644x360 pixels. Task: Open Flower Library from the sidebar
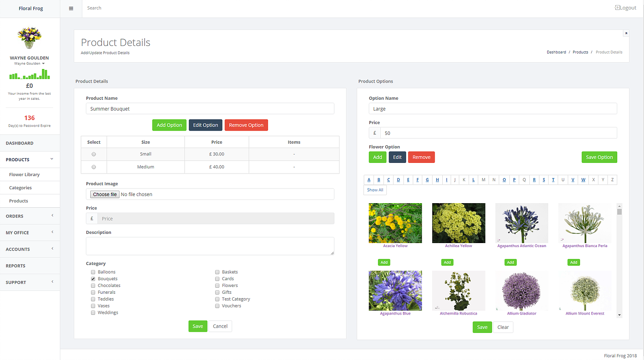[24, 174]
